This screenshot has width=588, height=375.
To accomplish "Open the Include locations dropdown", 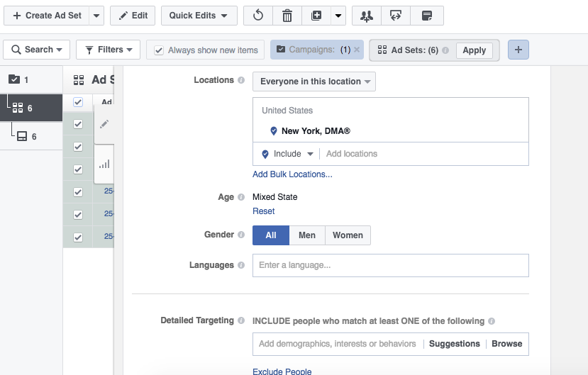I will click(288, 154).
